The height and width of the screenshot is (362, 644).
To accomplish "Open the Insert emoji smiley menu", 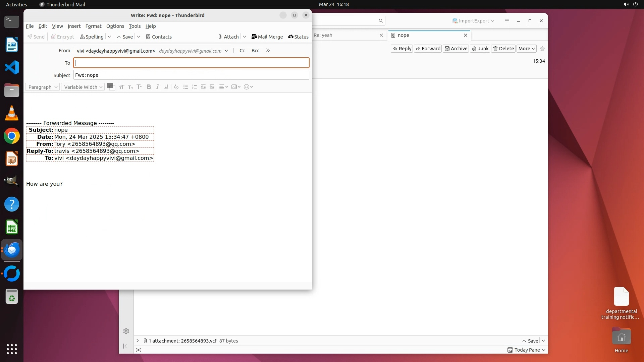I will tap(248, 87).
